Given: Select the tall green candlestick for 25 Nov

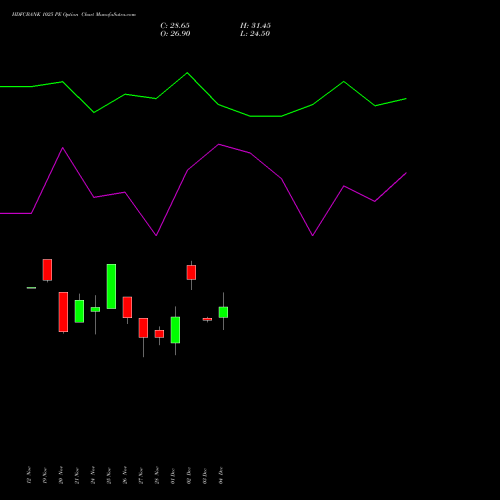Looking at the screenshot, I should tap(111, 286).
